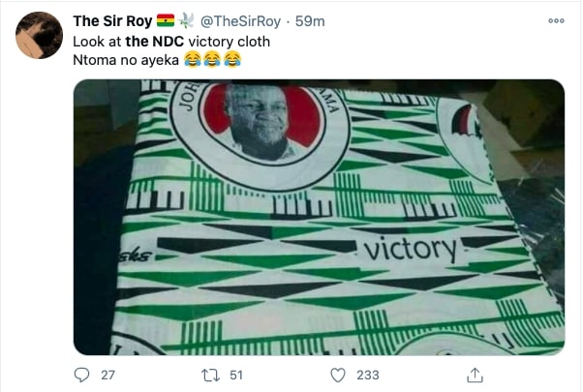
Task: Open the @TheSirRoy handle link
Action: coord(240,21)
